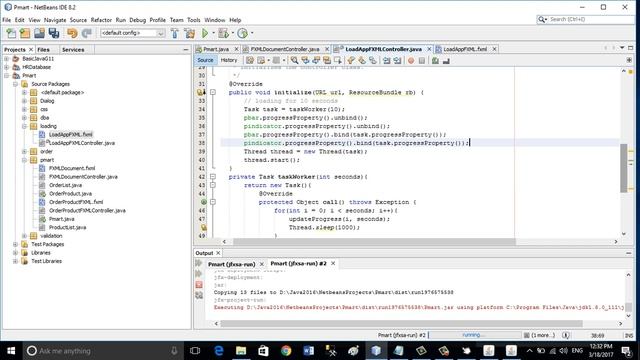This screenshot has height=360, width=640.
Task: Select the Pmart (jfxsa-run) output tab
Action: click(231, 264)
